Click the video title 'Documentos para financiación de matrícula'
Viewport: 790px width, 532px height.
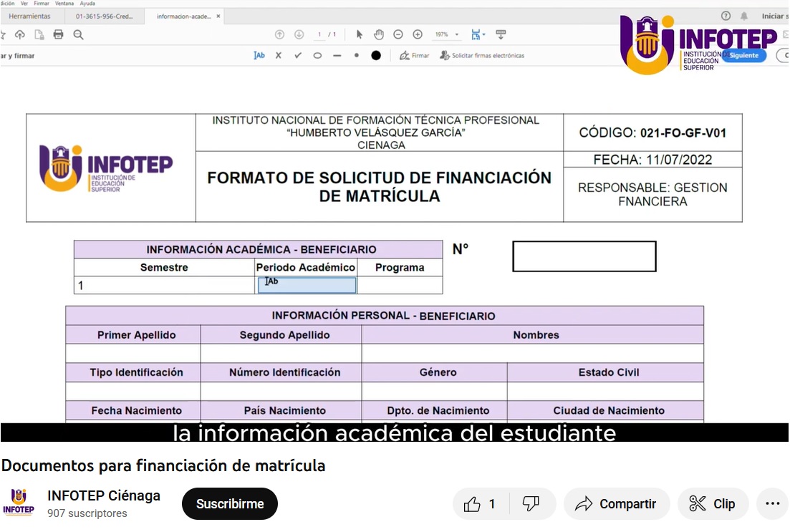pyautogui.click(x=163, y=465)
